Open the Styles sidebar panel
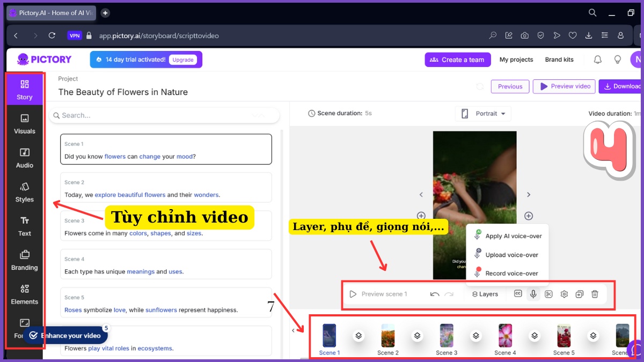The height and width of the screenshot is (362, 644). point(24,192)
